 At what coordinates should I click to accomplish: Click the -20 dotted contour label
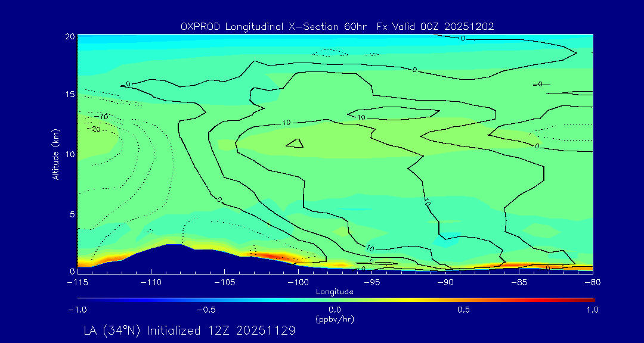point(94,128)
